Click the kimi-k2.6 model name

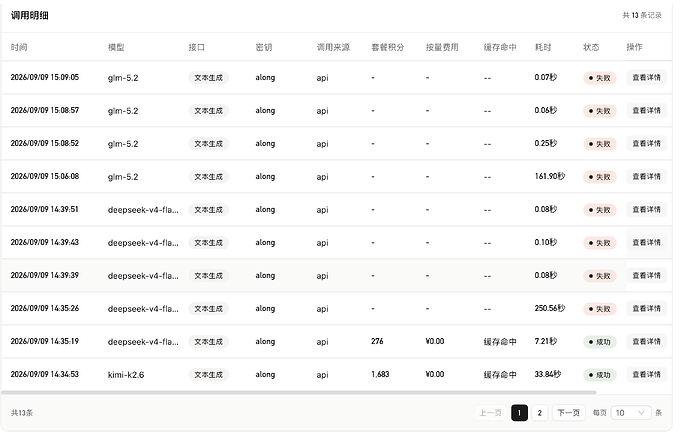click(x=126, y=375)
